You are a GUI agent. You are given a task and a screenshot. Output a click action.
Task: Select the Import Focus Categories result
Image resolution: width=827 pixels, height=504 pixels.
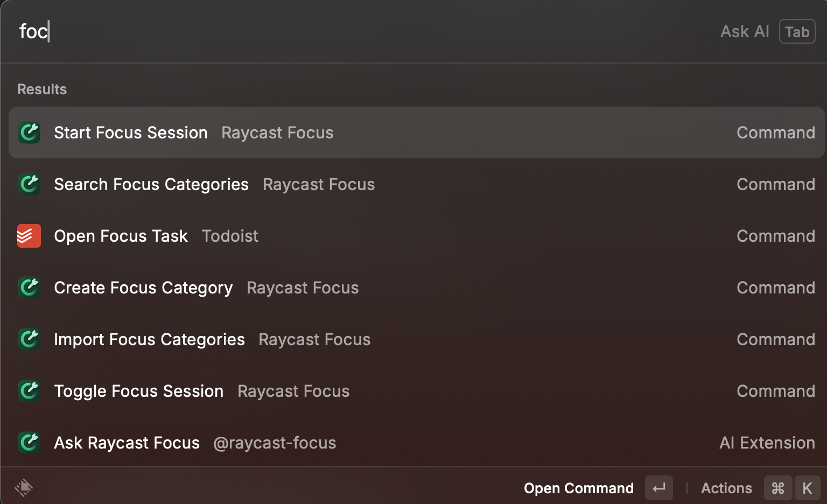coord(150,339)
